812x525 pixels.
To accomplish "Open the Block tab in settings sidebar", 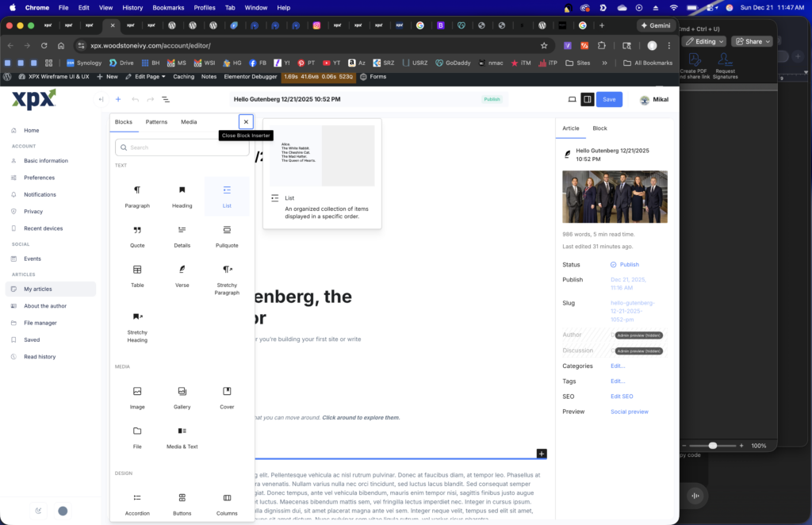I will [x=599, y=128].
